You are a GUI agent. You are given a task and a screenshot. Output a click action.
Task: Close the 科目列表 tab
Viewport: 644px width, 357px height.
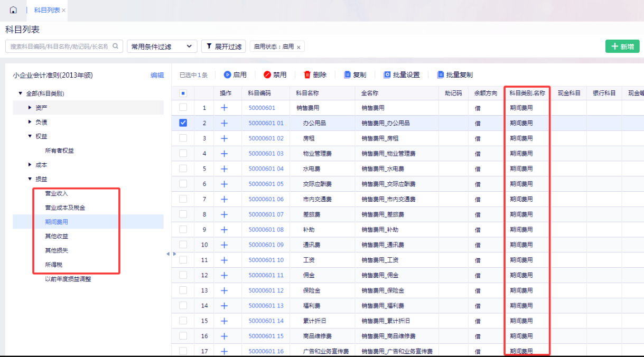pos(64,11)
